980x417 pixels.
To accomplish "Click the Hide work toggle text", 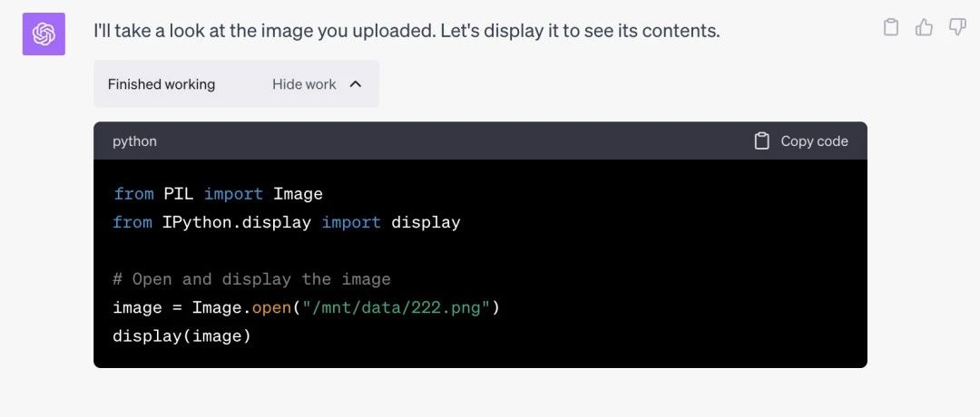I will tap(304, 84).
